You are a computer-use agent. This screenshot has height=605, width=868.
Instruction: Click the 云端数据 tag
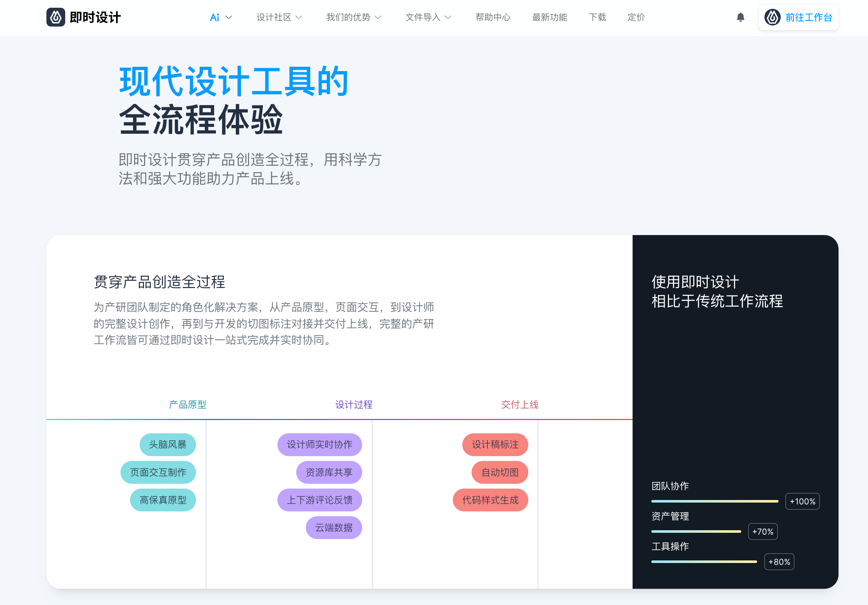334,528
